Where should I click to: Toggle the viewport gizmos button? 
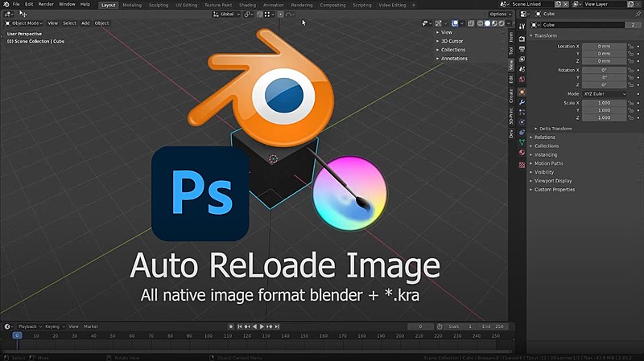pyautogui.click(x=439, y=23)
